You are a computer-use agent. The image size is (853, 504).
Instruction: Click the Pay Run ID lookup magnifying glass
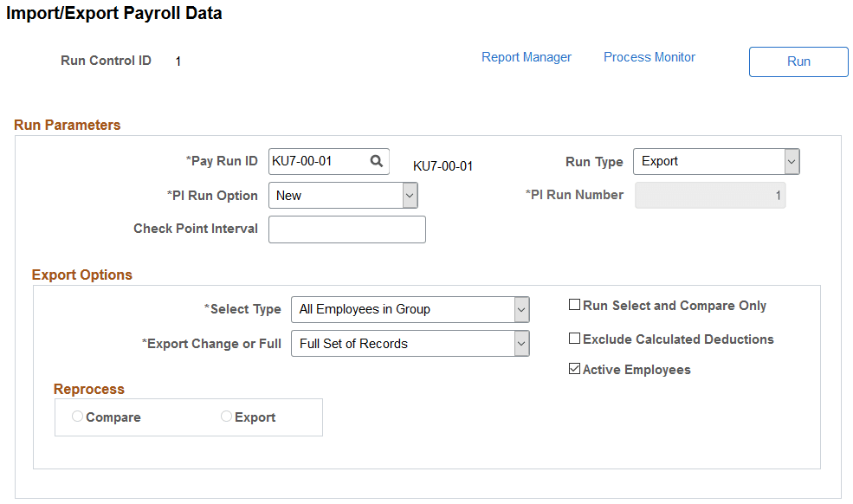click(377, 161)
